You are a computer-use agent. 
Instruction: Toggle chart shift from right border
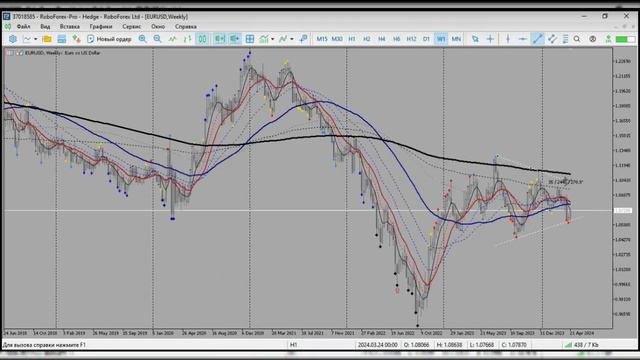click(234, 39)
